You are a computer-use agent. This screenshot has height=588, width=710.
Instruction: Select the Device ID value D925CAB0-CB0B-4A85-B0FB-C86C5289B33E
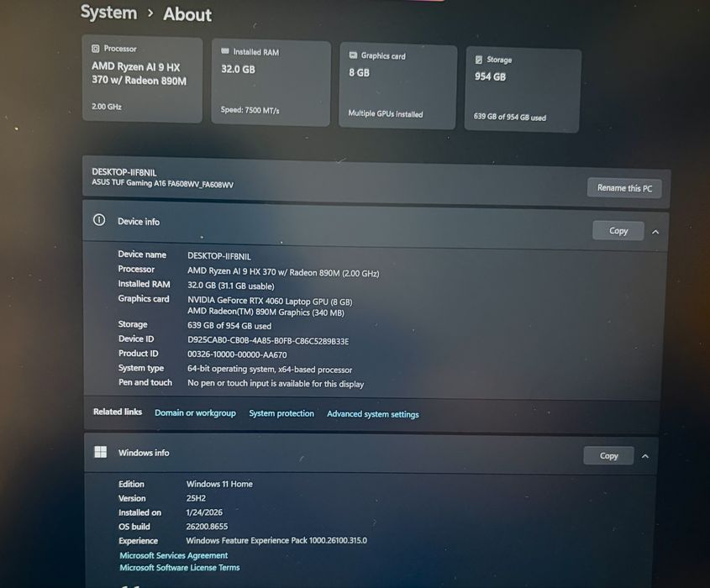(x=268, y=341)
